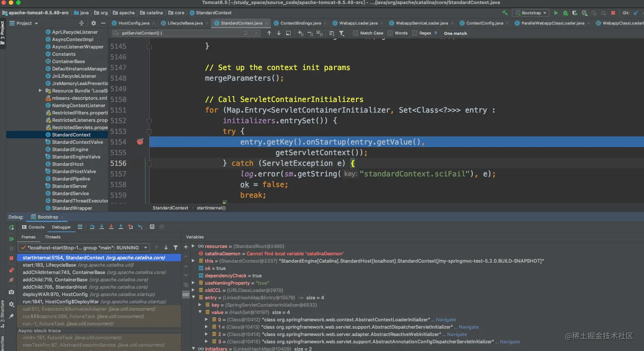Screen dimensions: 644x351
Task: Run the Bootstrap configuration with the green play icon
Action: 556,13
